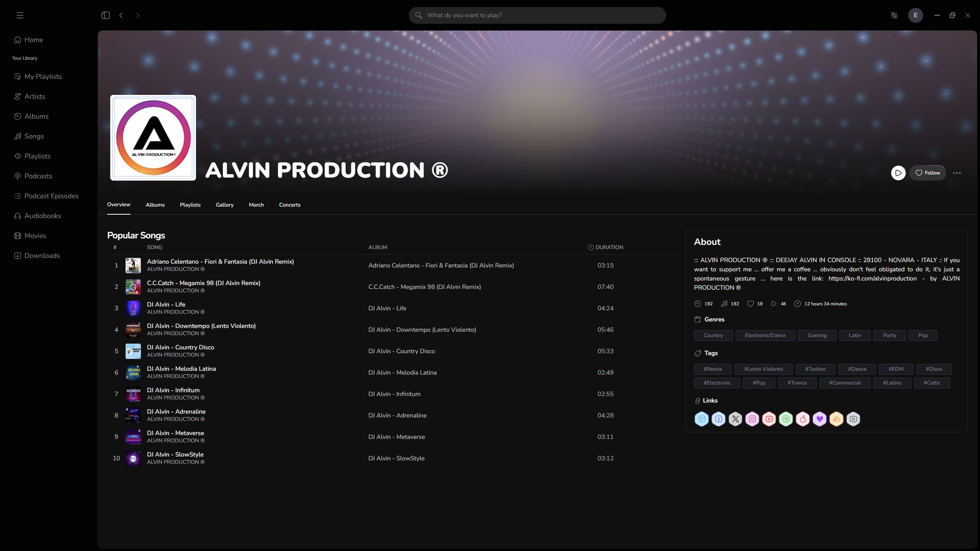Open Artists in sidebar
The height and width of the screenshot is (551, 980).
pos(29,96)
